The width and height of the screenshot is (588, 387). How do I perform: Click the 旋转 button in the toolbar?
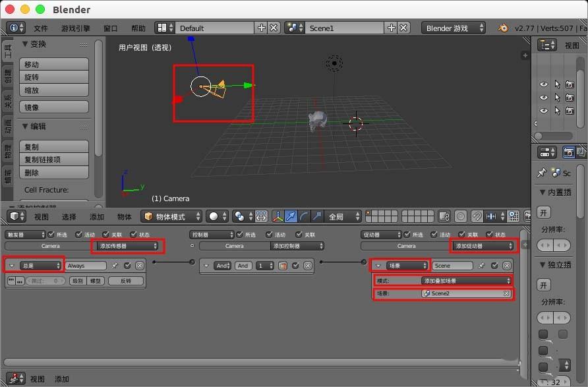tap(53, 77)
